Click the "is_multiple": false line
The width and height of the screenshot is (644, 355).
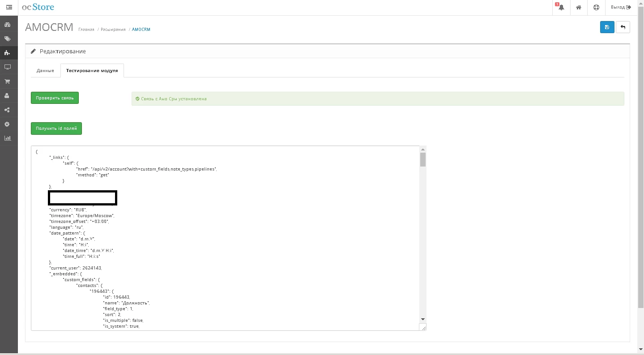tap(124, 321)
